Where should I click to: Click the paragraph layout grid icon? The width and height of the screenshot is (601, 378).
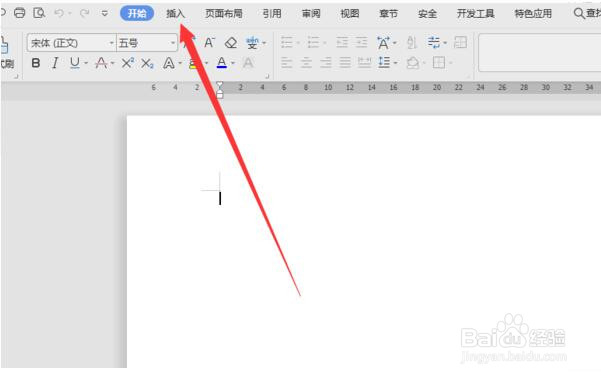point(460,42)
